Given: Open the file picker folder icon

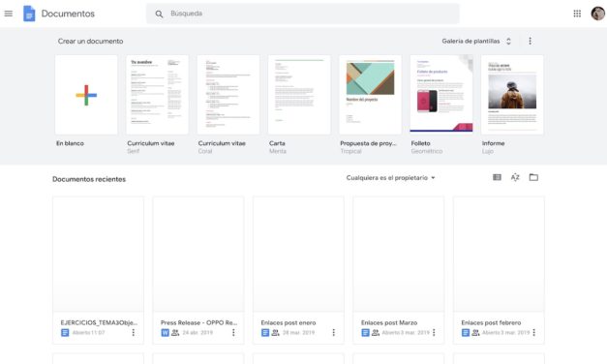Looking at the screenshot, I should coord(533,177).
